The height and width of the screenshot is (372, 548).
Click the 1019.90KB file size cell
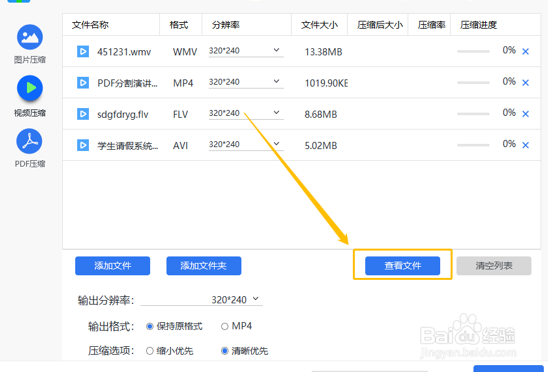[x=326, y=83]
